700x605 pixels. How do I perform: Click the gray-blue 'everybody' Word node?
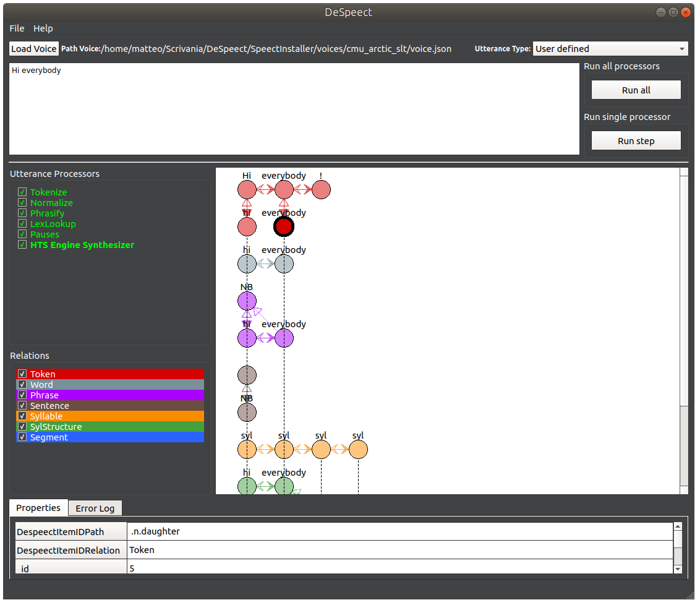pyautogui.click(x=284, y=264)
